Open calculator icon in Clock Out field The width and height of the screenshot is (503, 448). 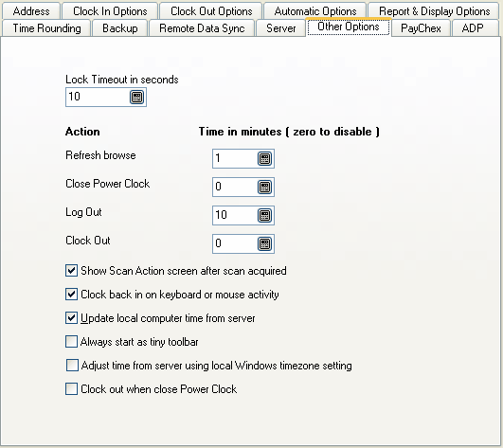pyautogui.click(x=264, y=243)
